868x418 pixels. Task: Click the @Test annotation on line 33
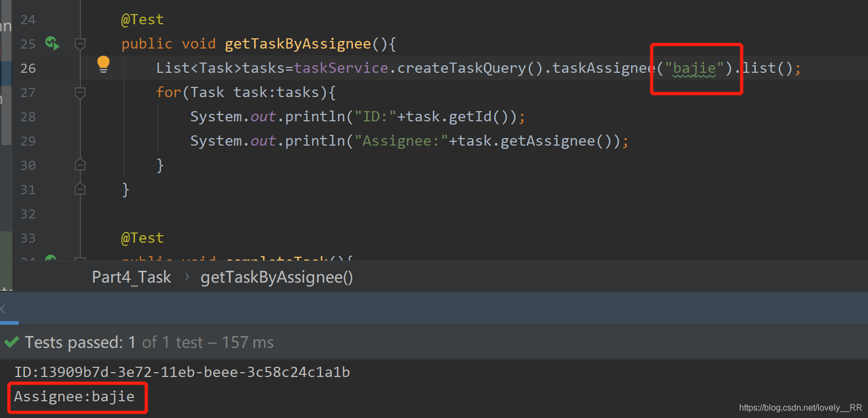[x=142, y=238]
